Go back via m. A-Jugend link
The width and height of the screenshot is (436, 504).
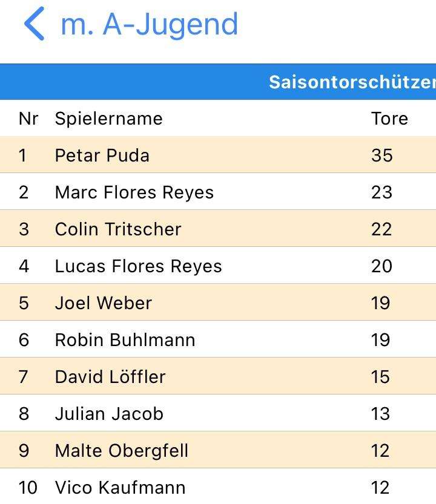pos(150,24)
